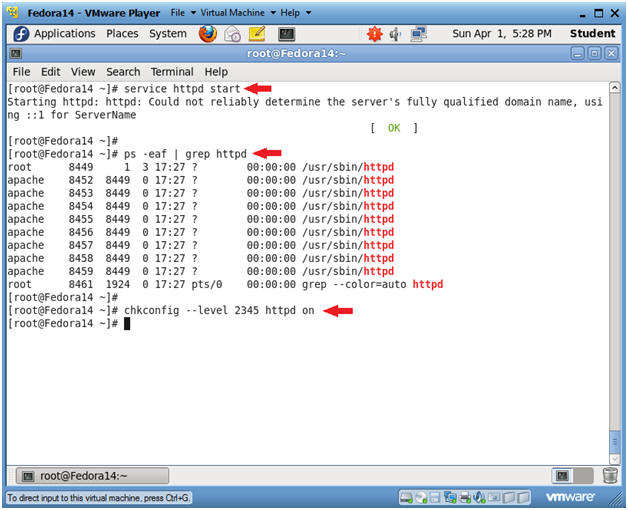Open the terminal window menu icon on its title bar
The height and width of the screenshot is (510, 628).
[16, 53]
